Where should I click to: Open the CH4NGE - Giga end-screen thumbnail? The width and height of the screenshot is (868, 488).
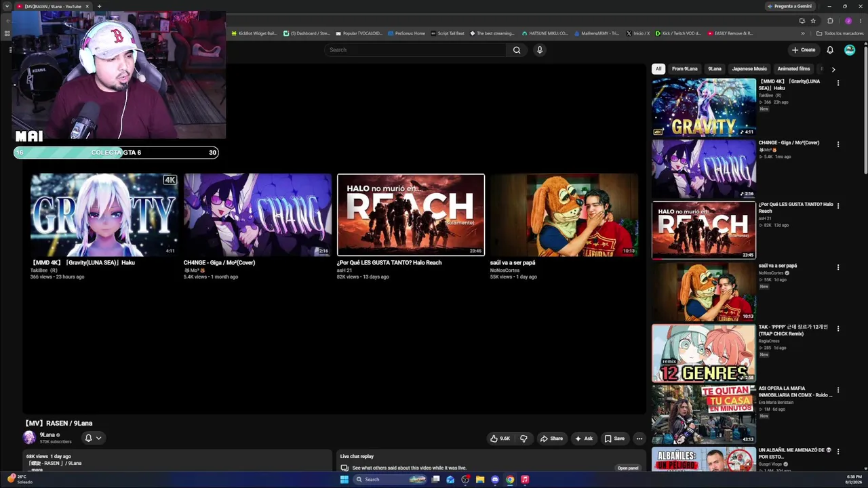[258, 215]
